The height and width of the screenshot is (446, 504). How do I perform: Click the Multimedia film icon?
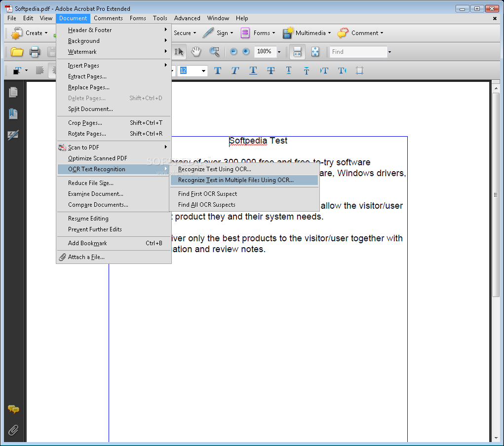(288, 33)
